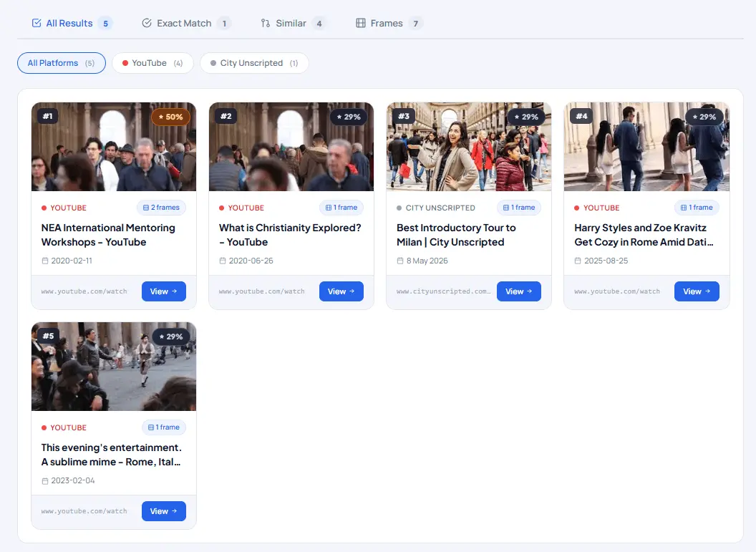This screenshot has height=552, width=756.
Task: Open the Exact Match tab
Action: tap(187, 23)
